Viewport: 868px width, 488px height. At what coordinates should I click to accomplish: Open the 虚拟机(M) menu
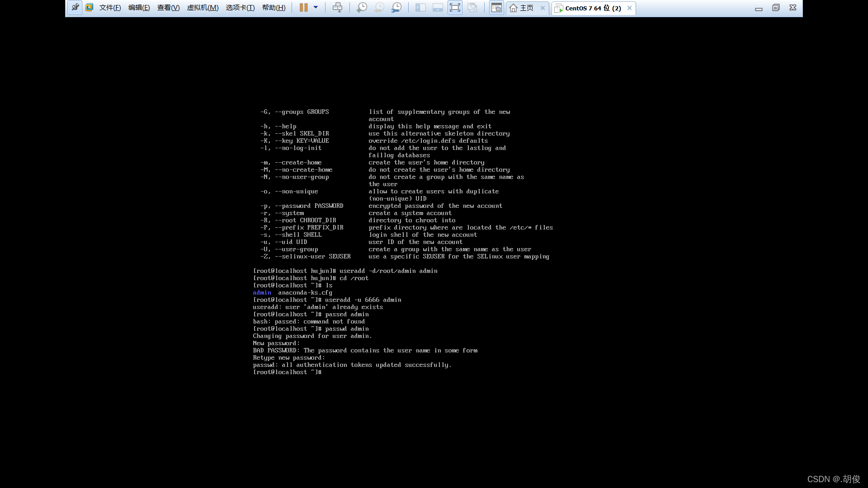[x=203, y=8]
